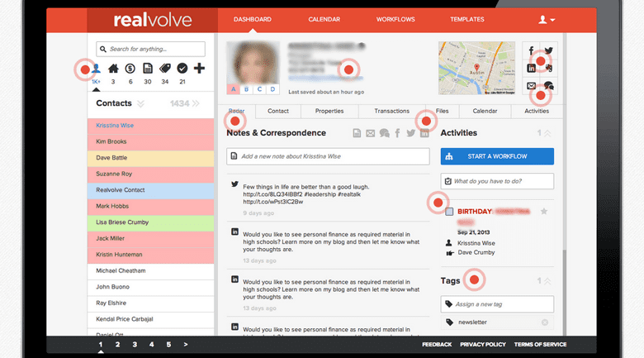Go to page 5 of contacts

168,345
